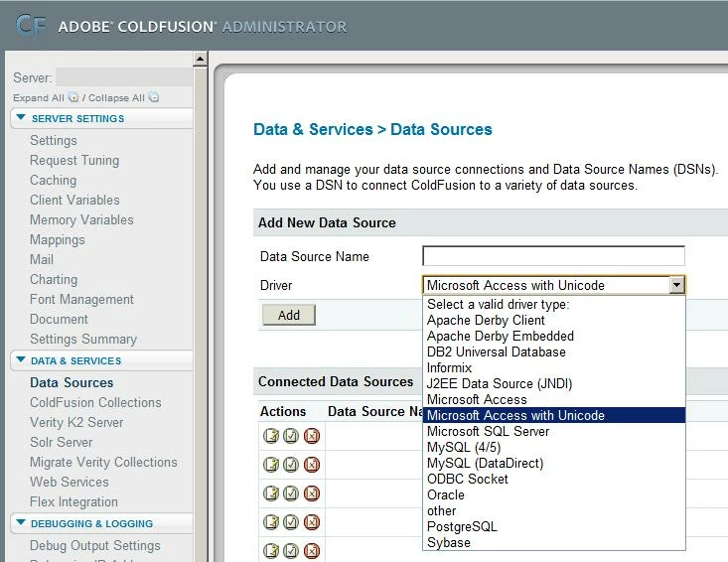This screenshot has height=562, width=728.
Task: Open Debug Output Settings link
Action: [x=95, y=546]
